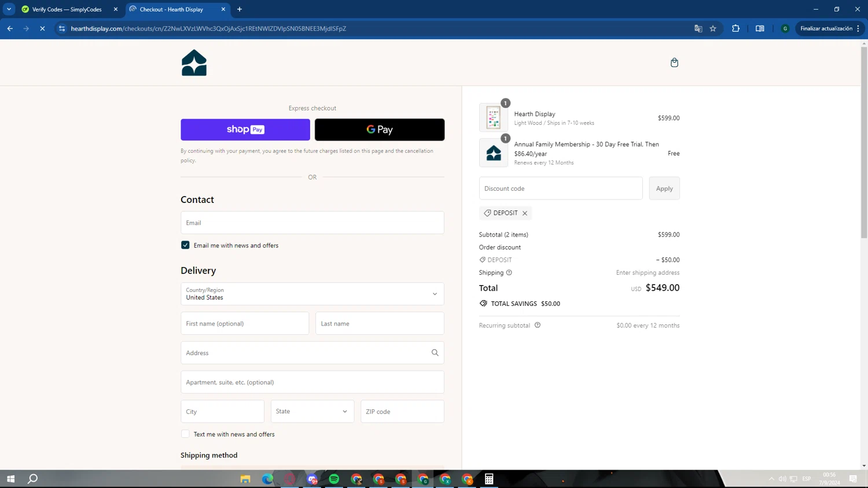Click the TOTAL SAVINGS $50.00 text
The image size is (868, 488).
pyautogui.click(x=525, y=304)
